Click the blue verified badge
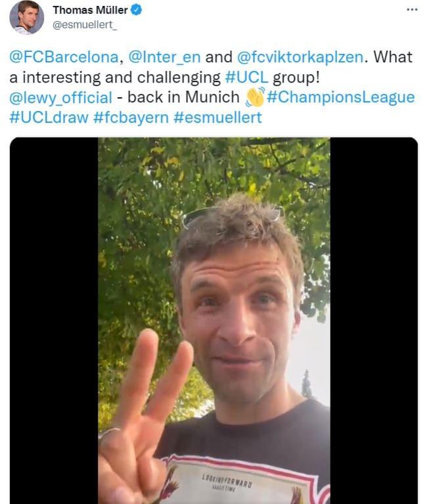This screenshot has width=427, height=504. 137,10
